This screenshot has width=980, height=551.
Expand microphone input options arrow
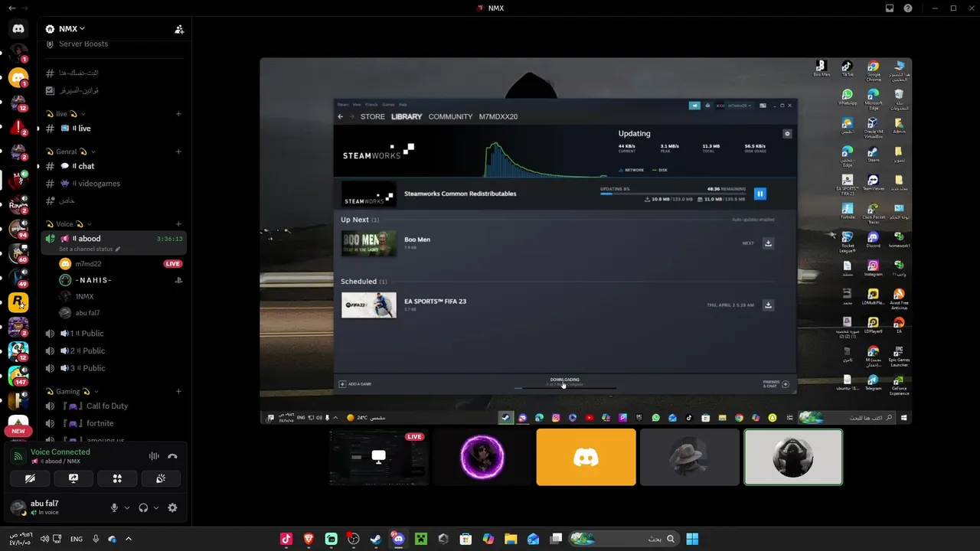127,507
